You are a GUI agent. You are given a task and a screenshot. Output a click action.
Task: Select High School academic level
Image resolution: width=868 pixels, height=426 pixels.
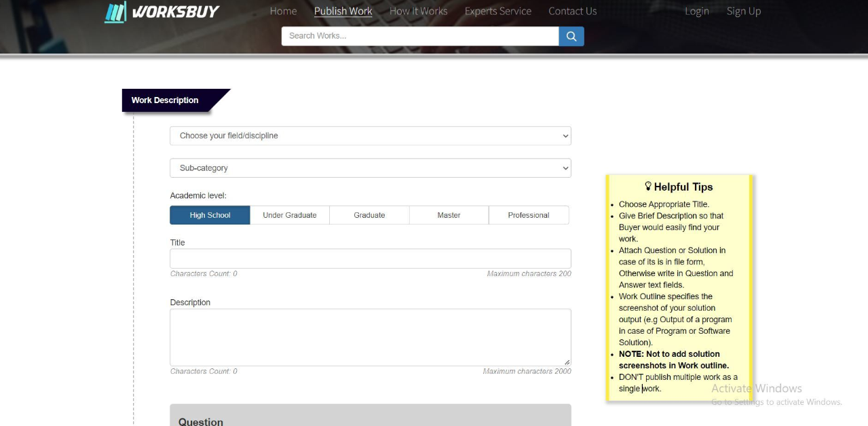pos(210,215)
